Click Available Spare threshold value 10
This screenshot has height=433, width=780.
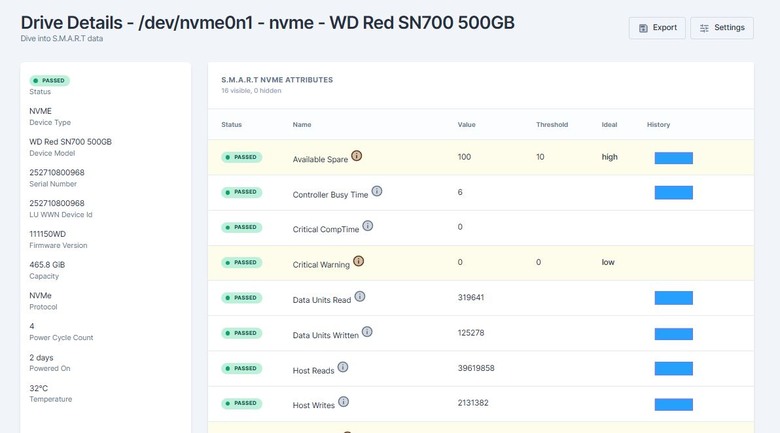[540, 157]
